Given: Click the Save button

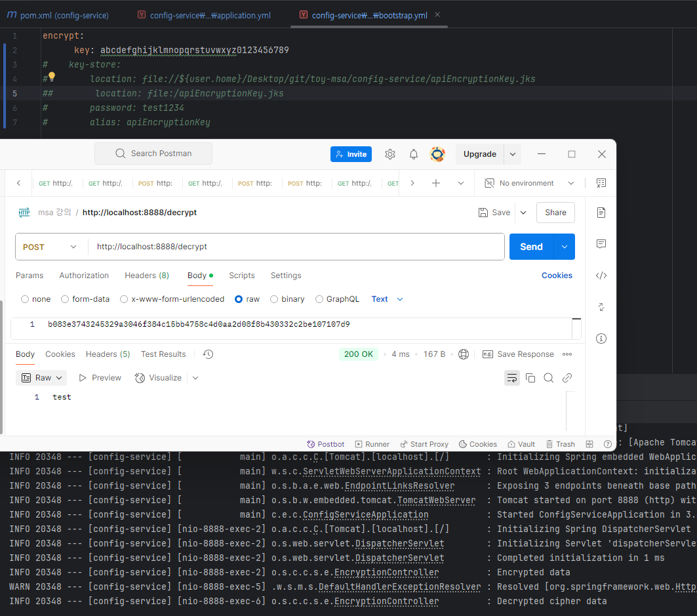Looking at the screenshot, I should click(494, 213).
